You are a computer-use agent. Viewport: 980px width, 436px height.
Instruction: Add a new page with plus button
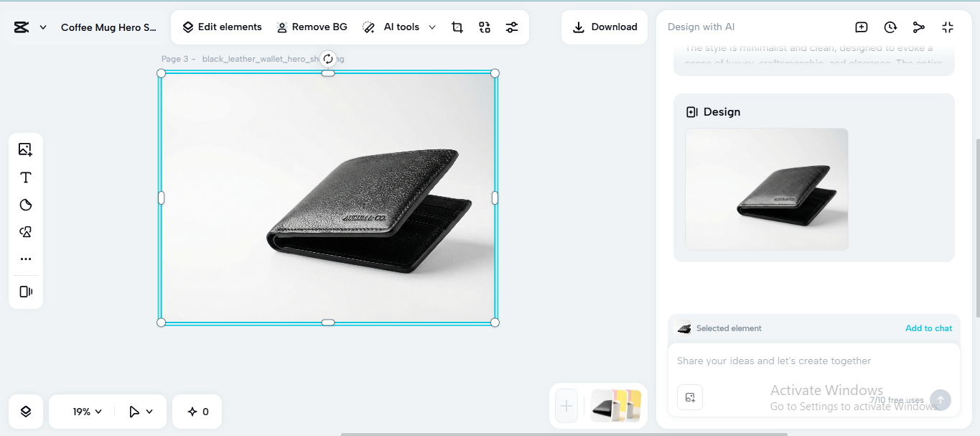566,406
